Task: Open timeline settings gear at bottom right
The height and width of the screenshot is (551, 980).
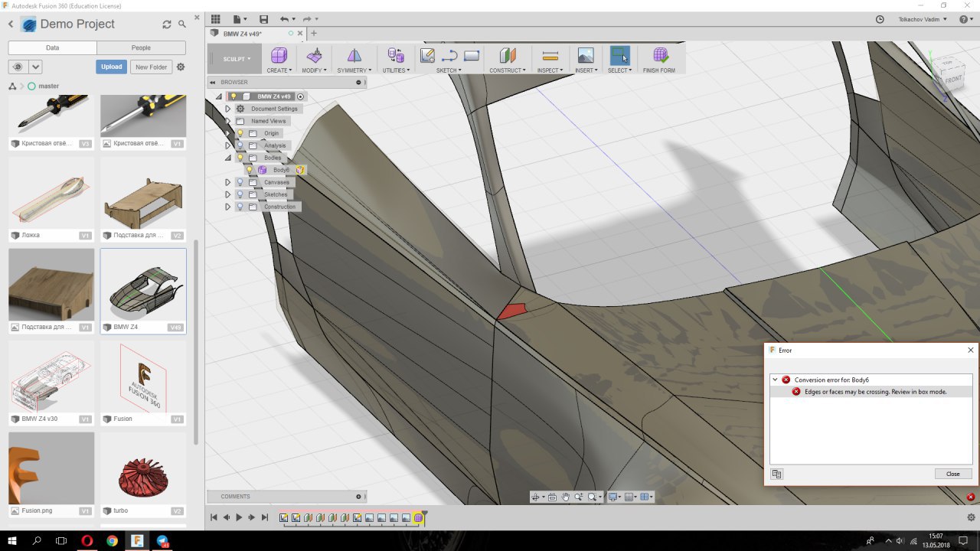Action: [971, 517]
